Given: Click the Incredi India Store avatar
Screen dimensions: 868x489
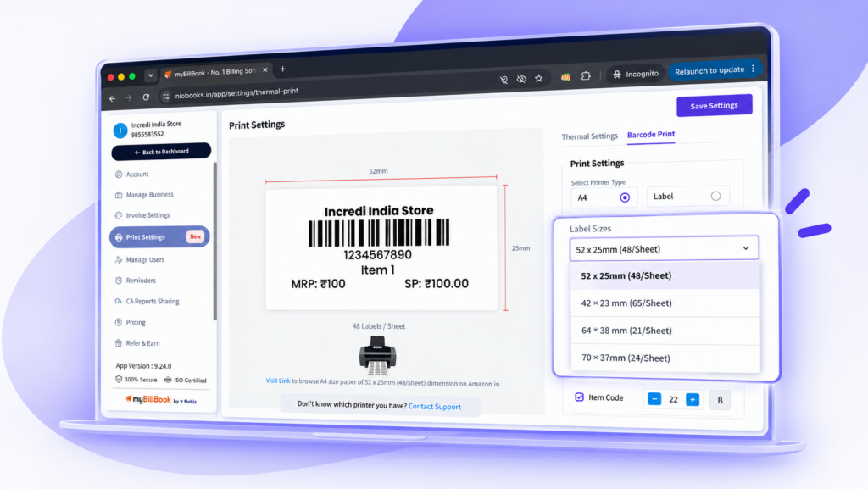Looking at the screenshot, I should 120,131.
